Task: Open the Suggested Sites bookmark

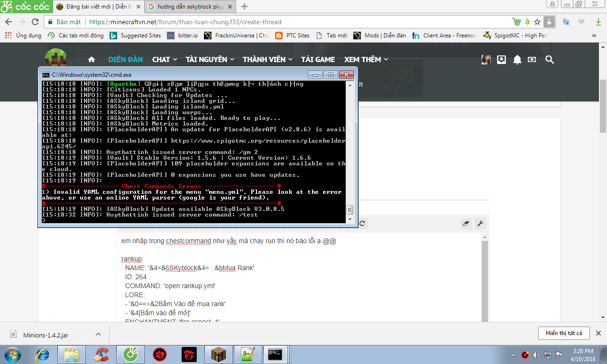Action: coord(135,36)
